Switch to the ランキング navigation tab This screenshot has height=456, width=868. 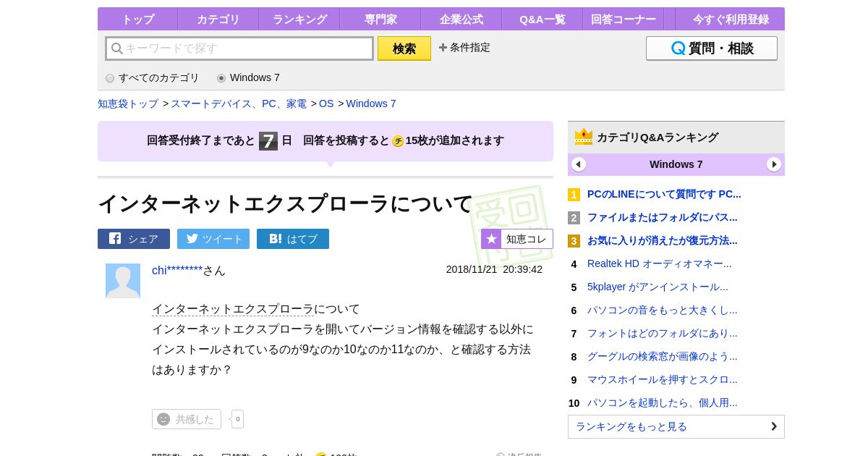[299, 20]
